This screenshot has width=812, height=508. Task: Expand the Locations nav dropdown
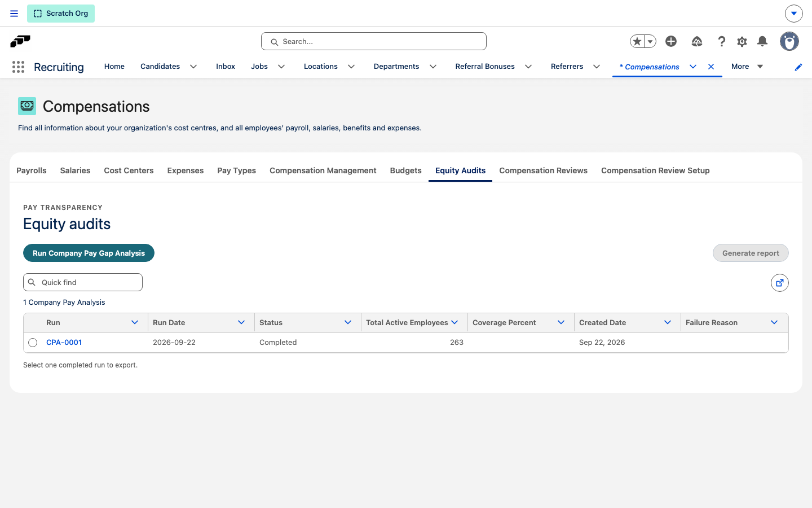coord(351,67)
